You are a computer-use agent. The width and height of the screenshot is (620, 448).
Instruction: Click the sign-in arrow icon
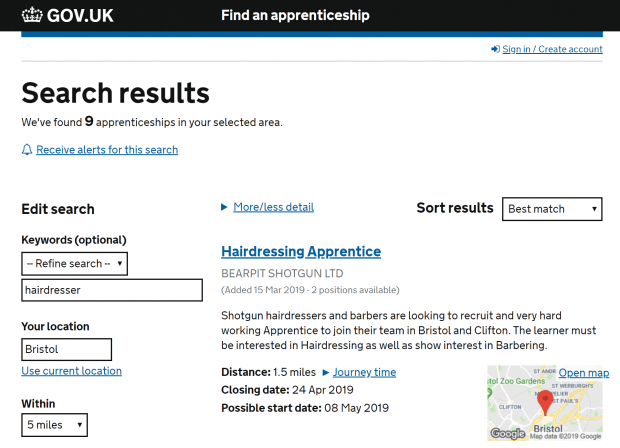tap(495, 49)
